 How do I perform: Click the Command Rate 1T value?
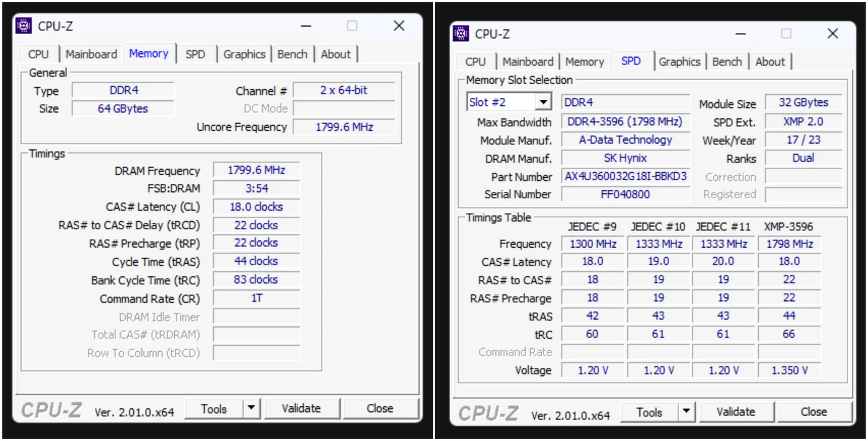pyautogui.click(x=256, y=298)
